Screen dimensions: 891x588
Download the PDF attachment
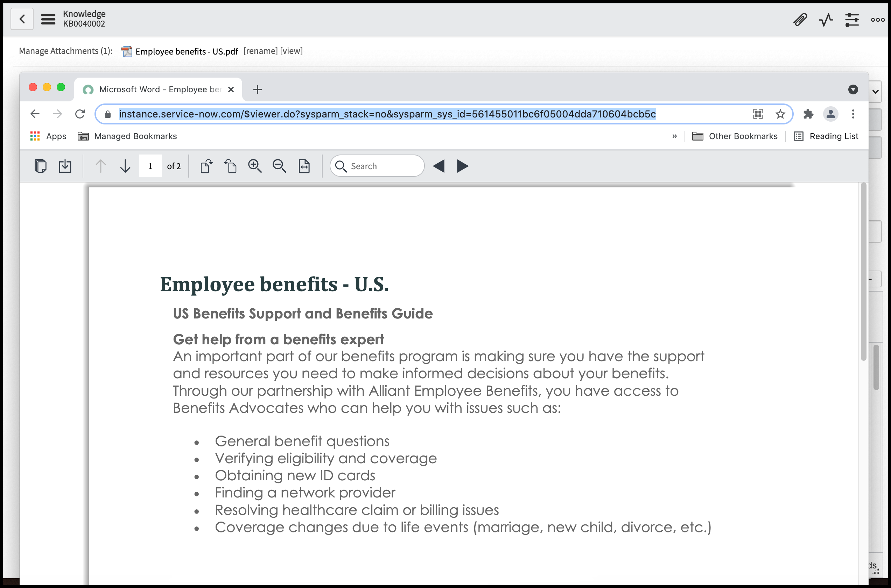(64, 166)
